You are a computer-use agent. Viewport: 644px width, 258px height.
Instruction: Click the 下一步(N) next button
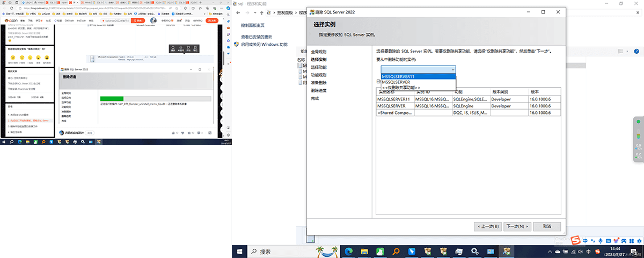pyautogui.click(x=518, y=226)
